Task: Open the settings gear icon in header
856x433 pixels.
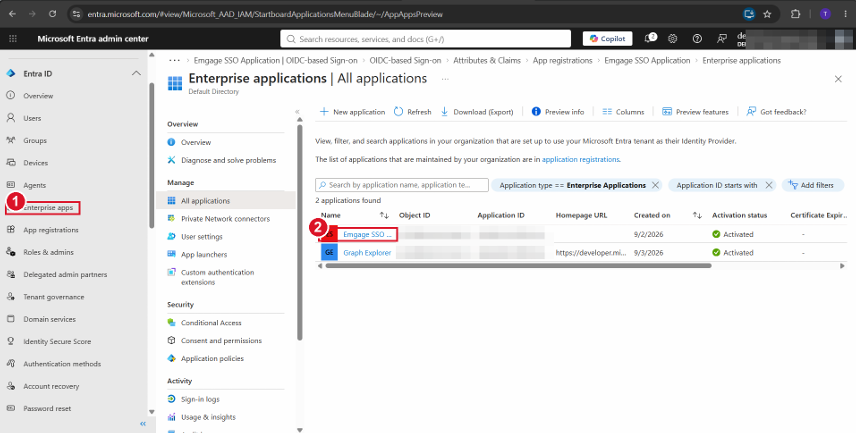Action: [673, 39]
